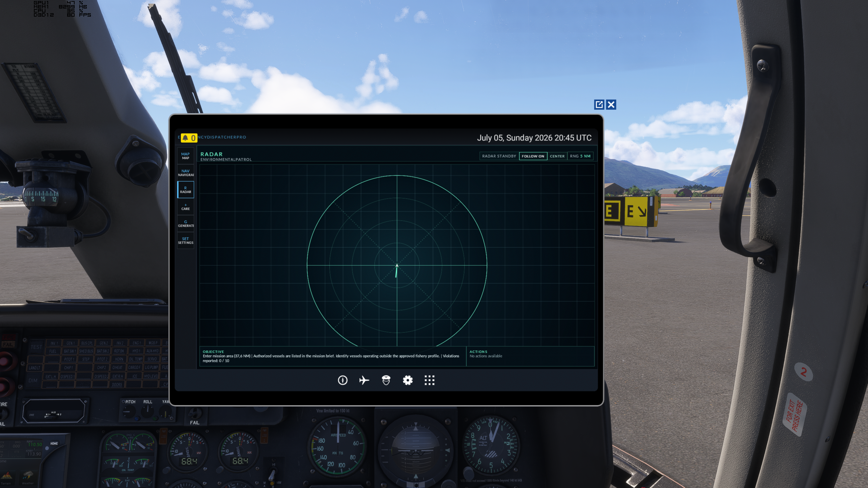Screen dimensions: 868x488
Task: Turn the altimeter pressure setting knob
Action: point(469,473)
